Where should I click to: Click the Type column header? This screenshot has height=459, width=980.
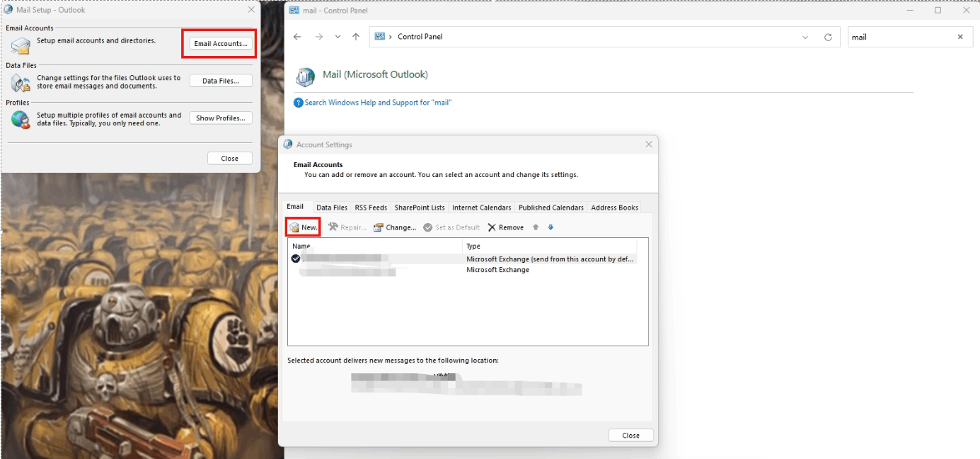[x=550, y=246]
